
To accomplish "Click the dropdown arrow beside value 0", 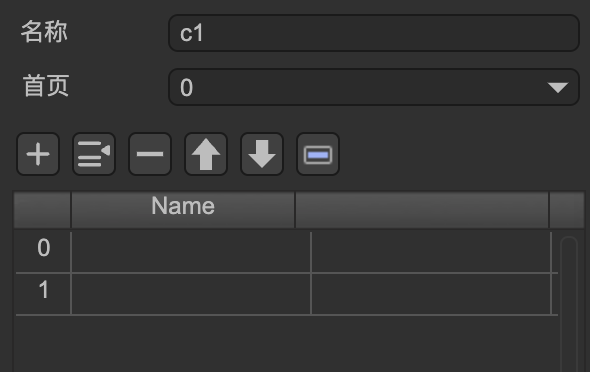I will tap(558, 88).
